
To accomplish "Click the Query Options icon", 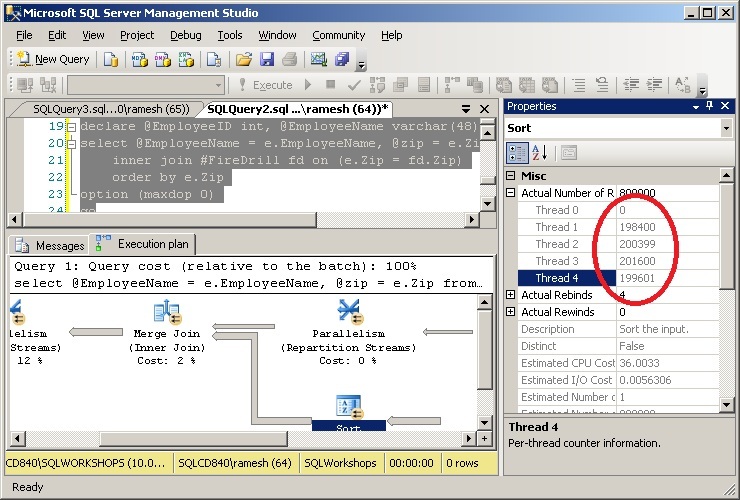I will coord(400,85).
